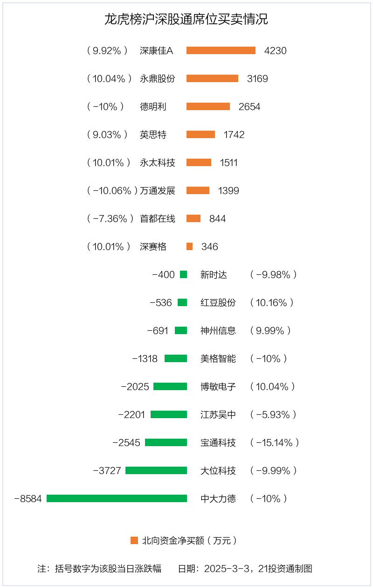Click the orange bar for 深康佳A

[221, 50]
